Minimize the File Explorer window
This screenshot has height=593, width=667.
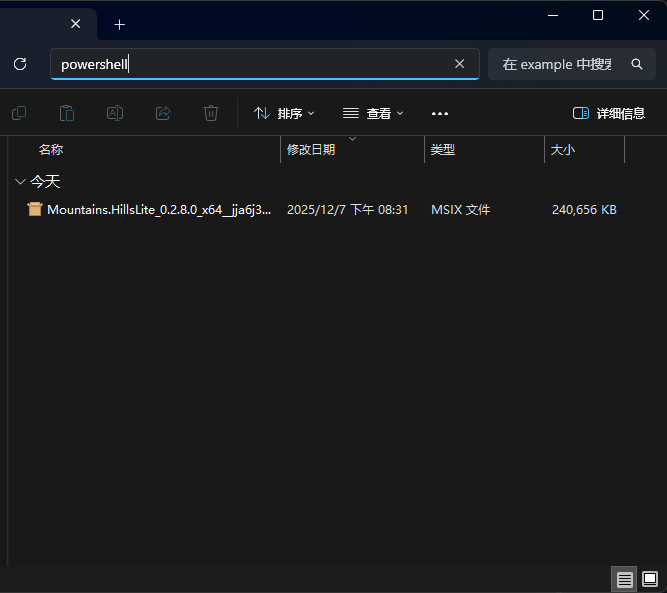(x=553, y=15)
